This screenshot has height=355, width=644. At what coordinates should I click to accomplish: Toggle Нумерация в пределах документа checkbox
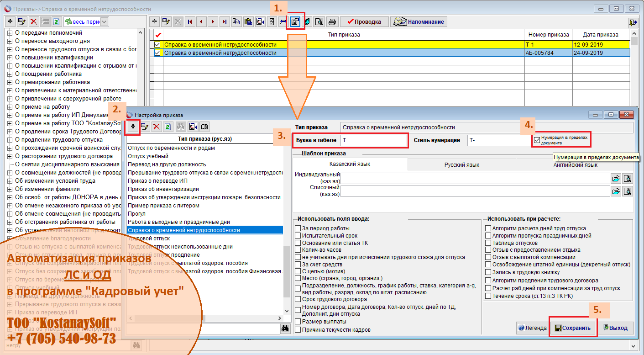pyautogui.click(x=537, y=139)
